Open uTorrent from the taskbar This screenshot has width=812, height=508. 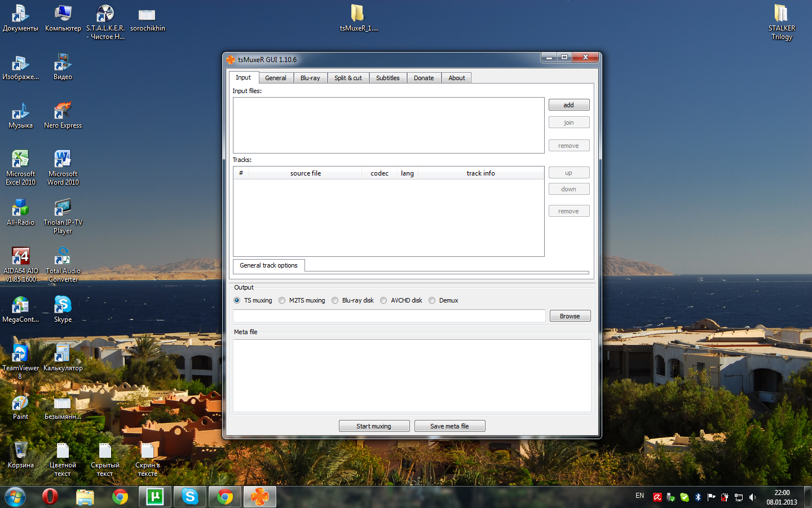point(155,497)
